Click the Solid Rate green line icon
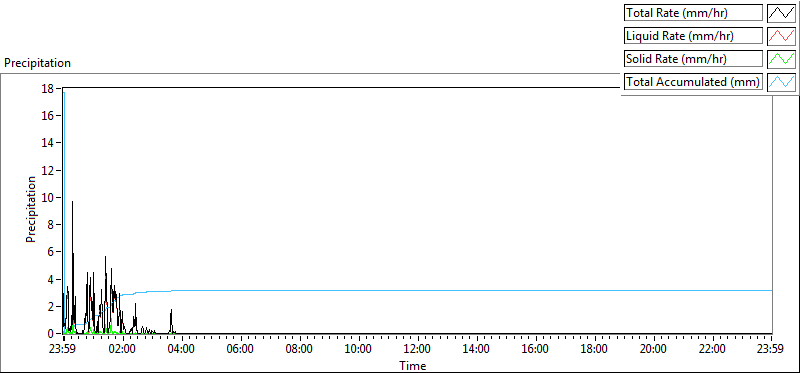800x373 pixels. point(781,59)
